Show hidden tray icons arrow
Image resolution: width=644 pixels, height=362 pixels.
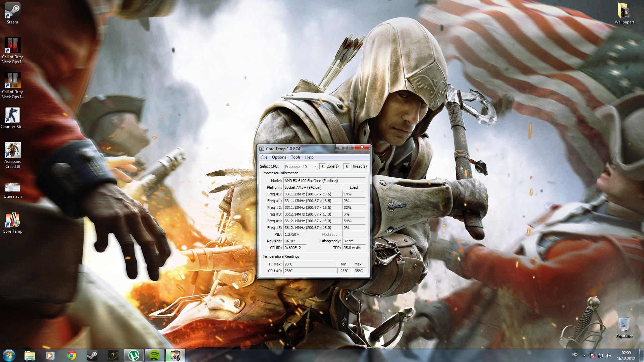tap(584, 356)
